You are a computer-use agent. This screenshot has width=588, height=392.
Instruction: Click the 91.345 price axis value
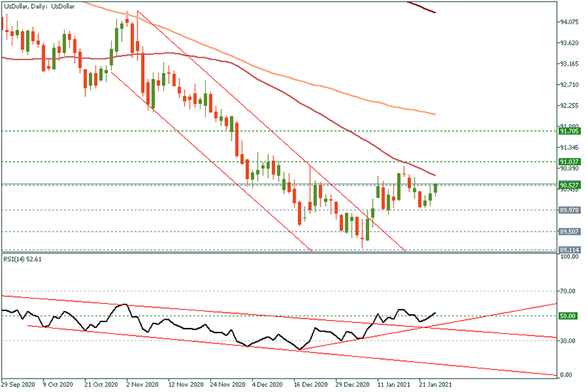click(x=569, y=148)
